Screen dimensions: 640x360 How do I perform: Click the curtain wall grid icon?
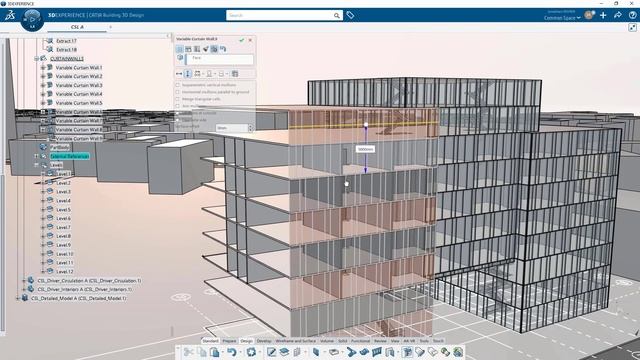[377, 352]
